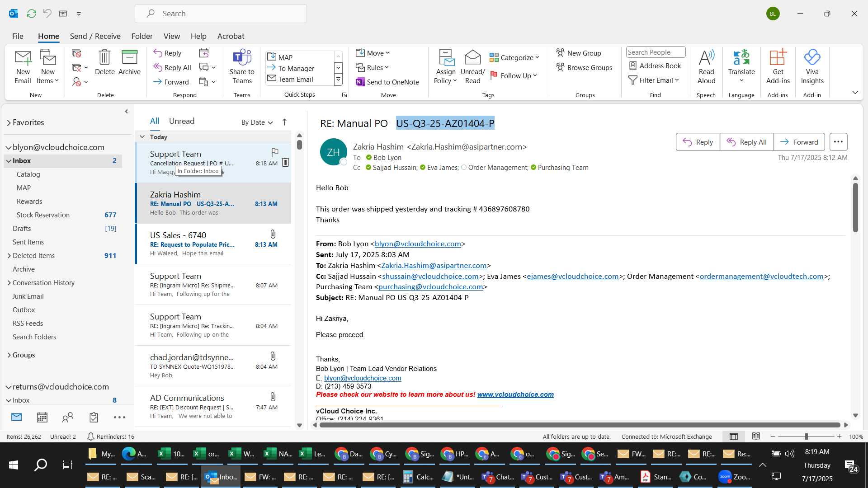Open the Move dropdown

tap(373, 53)
